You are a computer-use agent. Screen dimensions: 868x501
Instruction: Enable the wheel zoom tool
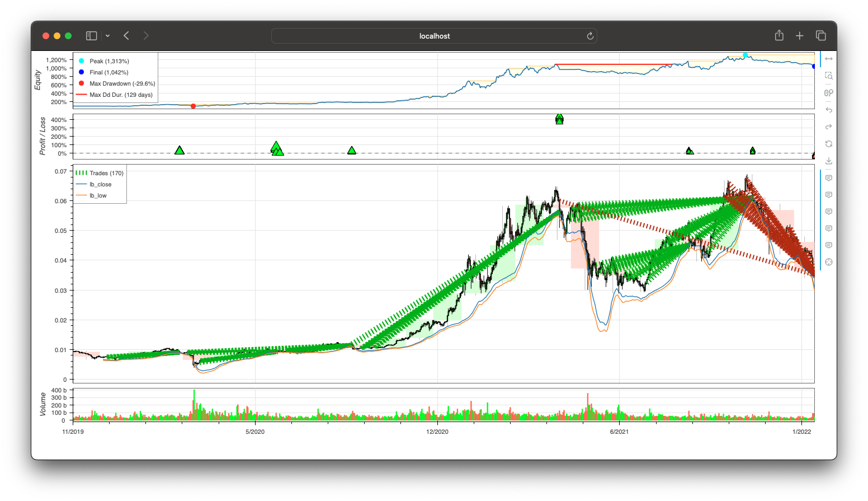click(829, 93)
